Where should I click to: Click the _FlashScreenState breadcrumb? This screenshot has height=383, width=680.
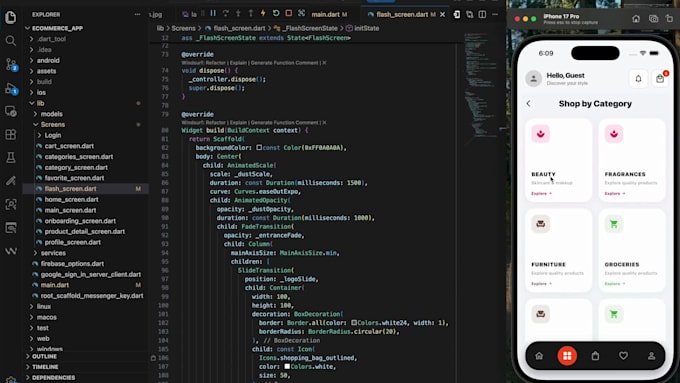[x=310, y=28]
